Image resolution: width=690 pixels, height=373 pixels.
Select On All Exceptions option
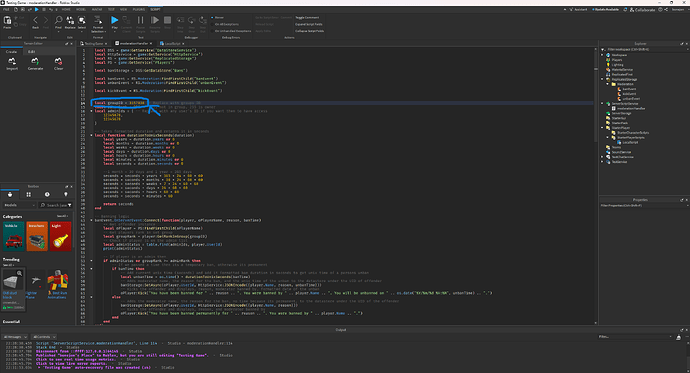(225, 24)
